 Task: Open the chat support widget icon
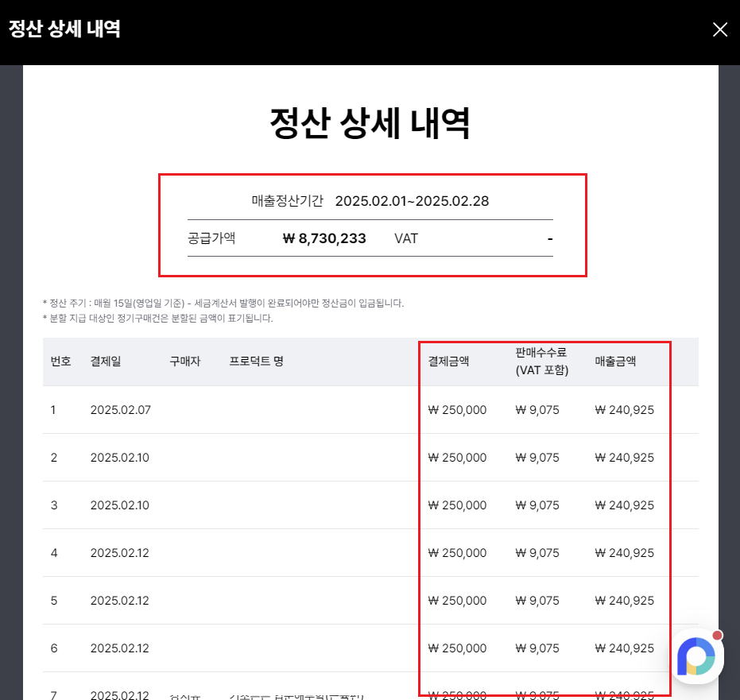698,656
